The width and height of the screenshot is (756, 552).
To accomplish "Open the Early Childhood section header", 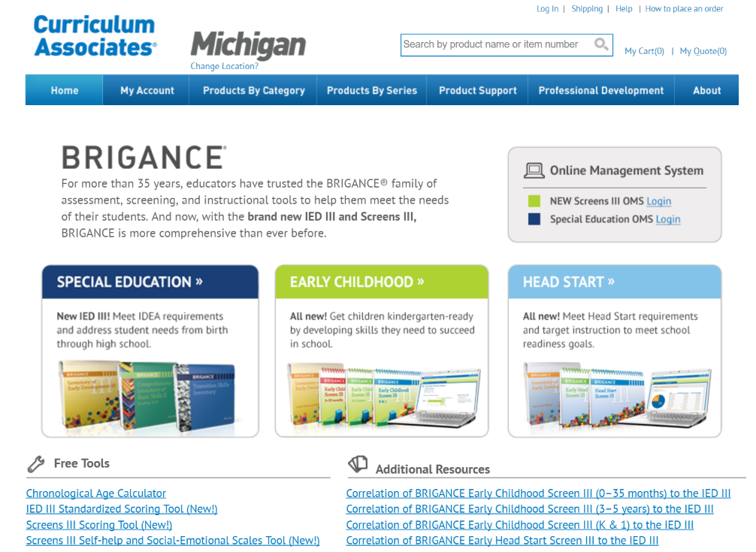I will [x=381, y=282].
